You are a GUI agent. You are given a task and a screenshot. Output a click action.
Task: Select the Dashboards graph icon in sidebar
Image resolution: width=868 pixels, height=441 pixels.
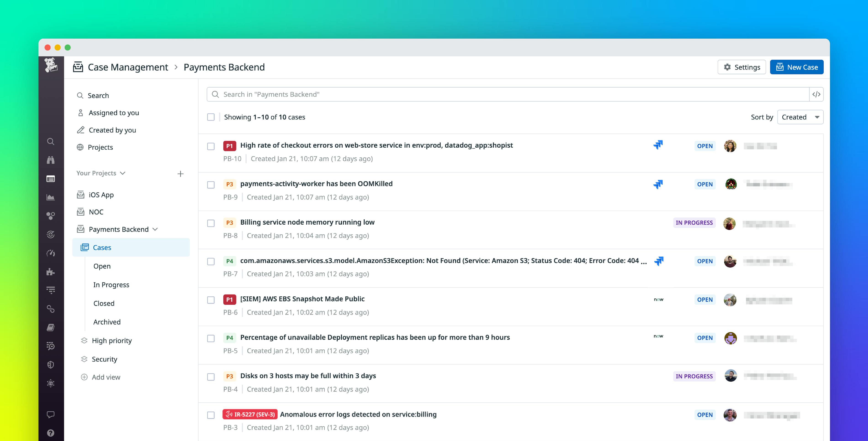click(x=51, y=197)
